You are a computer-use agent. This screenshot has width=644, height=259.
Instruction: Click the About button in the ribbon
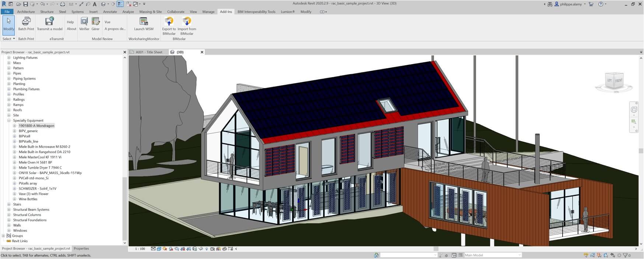(x=71, y=29)
